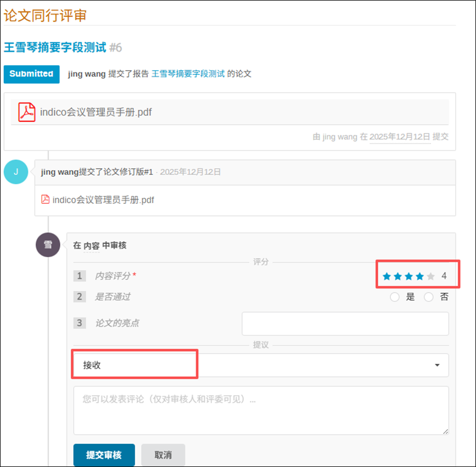
Task: Click the reviewer comment text area
Action: [x=260, y=410]
